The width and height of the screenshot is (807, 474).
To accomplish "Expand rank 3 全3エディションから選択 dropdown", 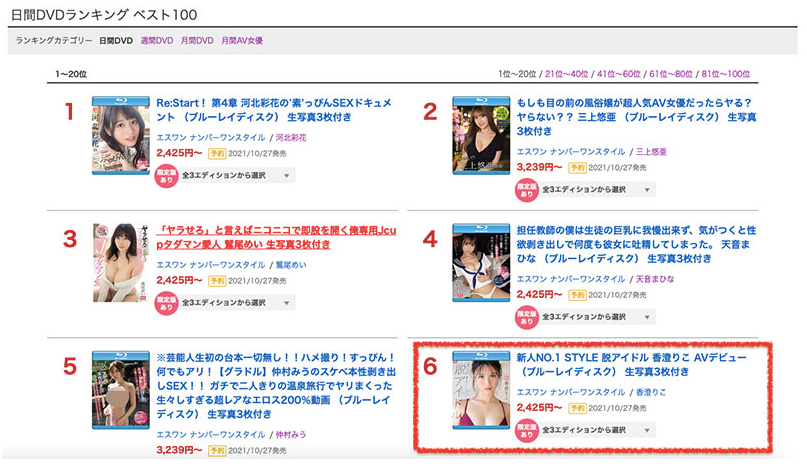I will [x=237, y=303].
